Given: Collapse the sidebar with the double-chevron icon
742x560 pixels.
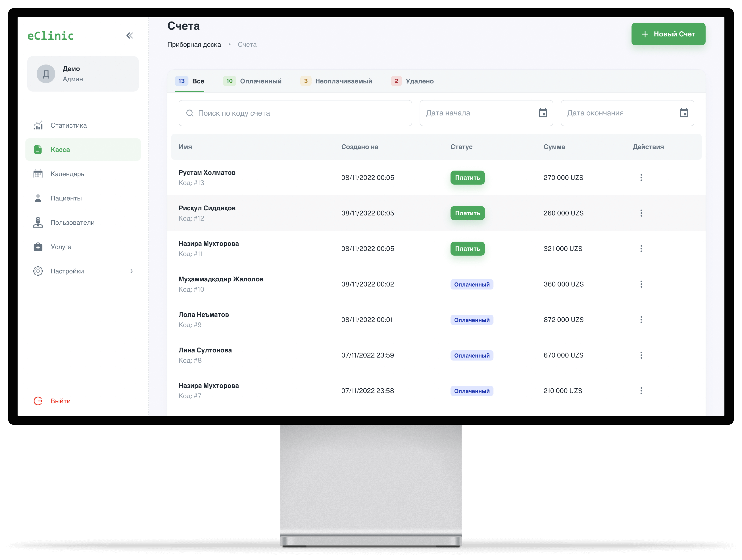Looking at the screenshot, I should pyautogui.click(x=130, y=36).
